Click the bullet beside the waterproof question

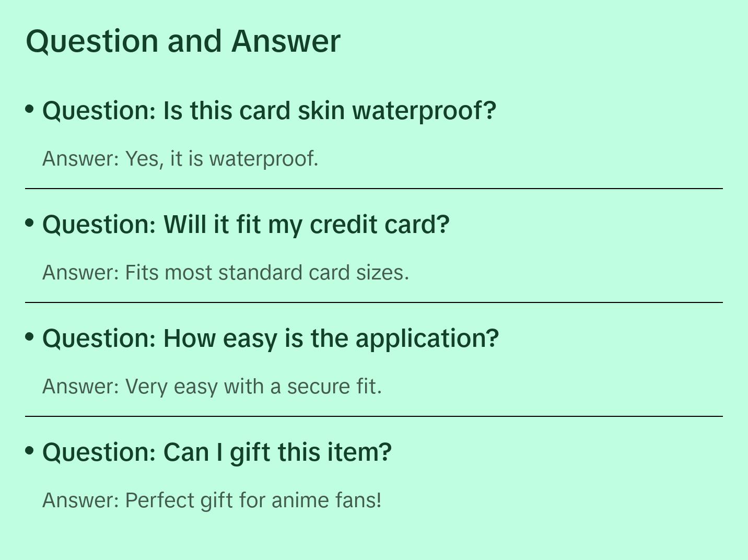(x=30, y=109)
